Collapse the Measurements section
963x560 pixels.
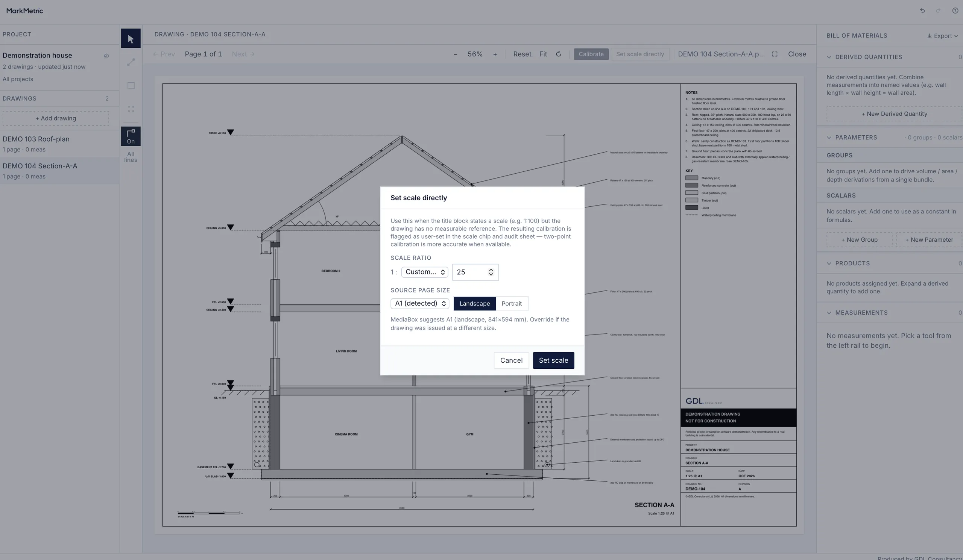tap(829, 313)
